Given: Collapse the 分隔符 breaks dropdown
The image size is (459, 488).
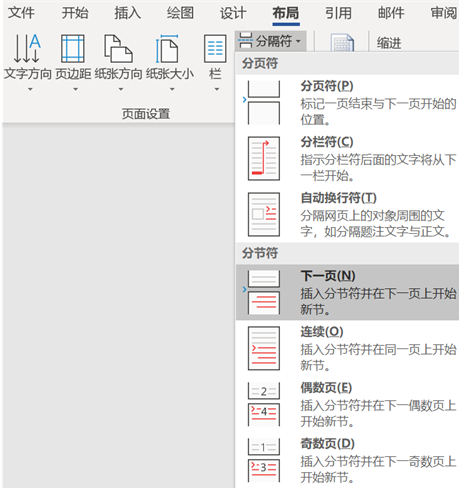Looking at the screenshot, I should 270,41.
